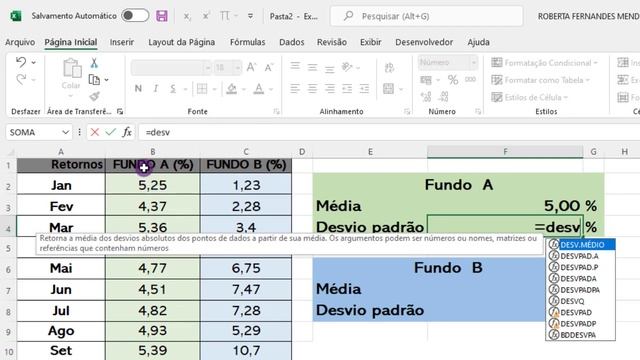
Task: Switch to the Revisão tab
Action: coord(331,42)
